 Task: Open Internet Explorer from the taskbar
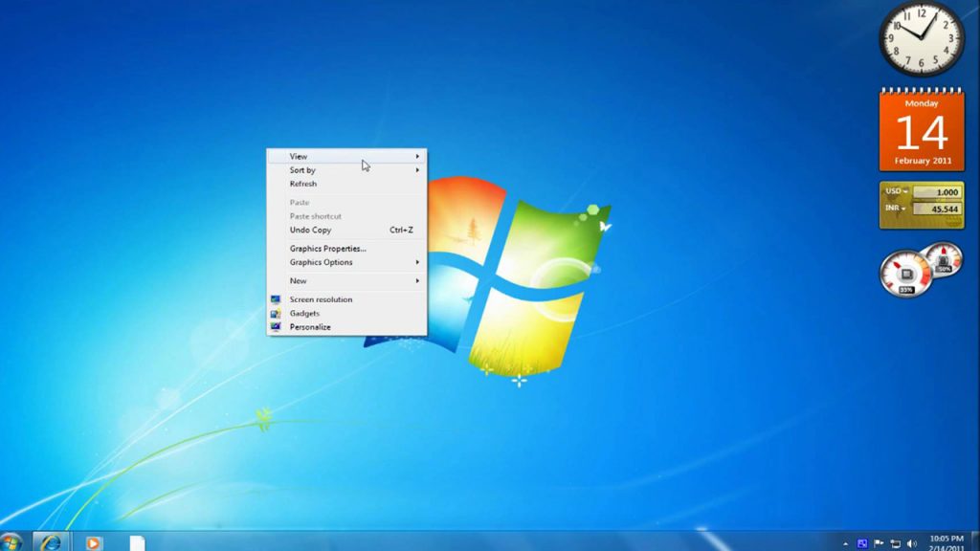click(50, 542)
